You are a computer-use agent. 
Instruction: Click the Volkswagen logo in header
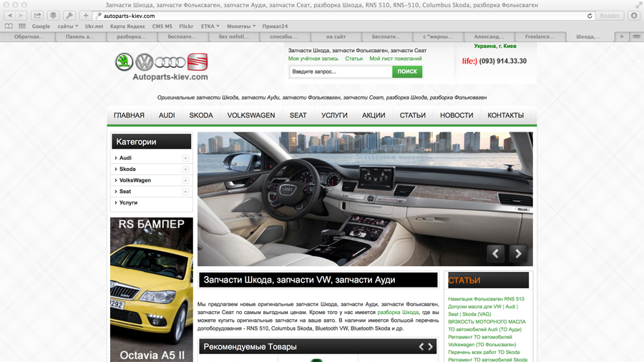pos(145,62)
